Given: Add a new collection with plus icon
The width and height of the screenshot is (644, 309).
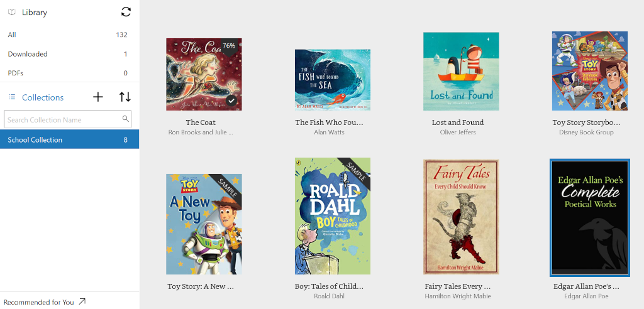Looking at the screenshot, I should 97,97.
